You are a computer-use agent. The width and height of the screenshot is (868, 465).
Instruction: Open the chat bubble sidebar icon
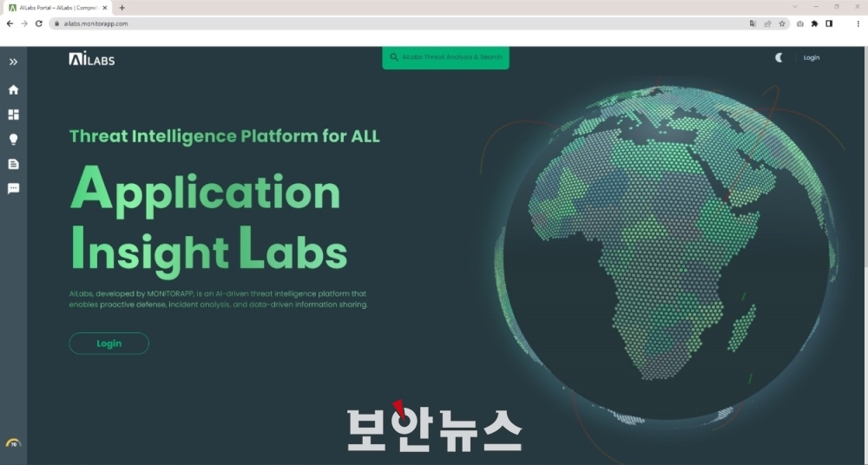pos(13,189)
